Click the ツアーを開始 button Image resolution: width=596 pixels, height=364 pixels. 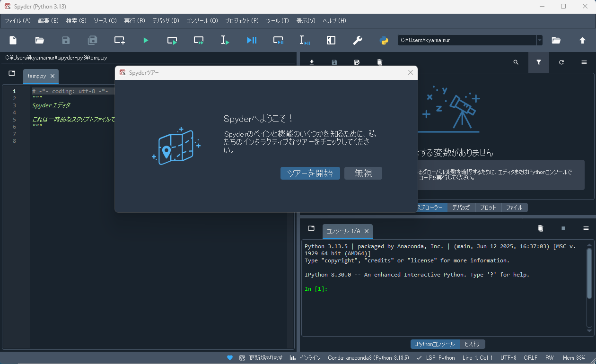coord(310,173)
